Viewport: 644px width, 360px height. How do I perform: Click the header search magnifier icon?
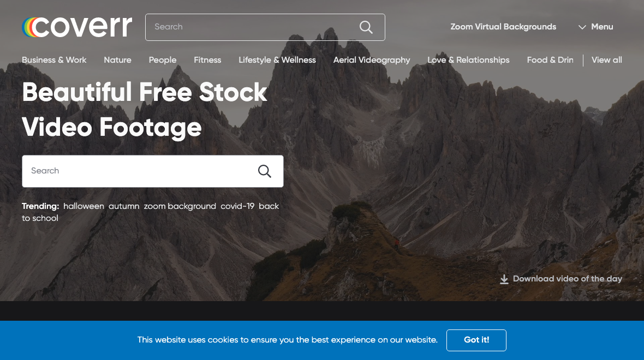(x=366, y=27)
